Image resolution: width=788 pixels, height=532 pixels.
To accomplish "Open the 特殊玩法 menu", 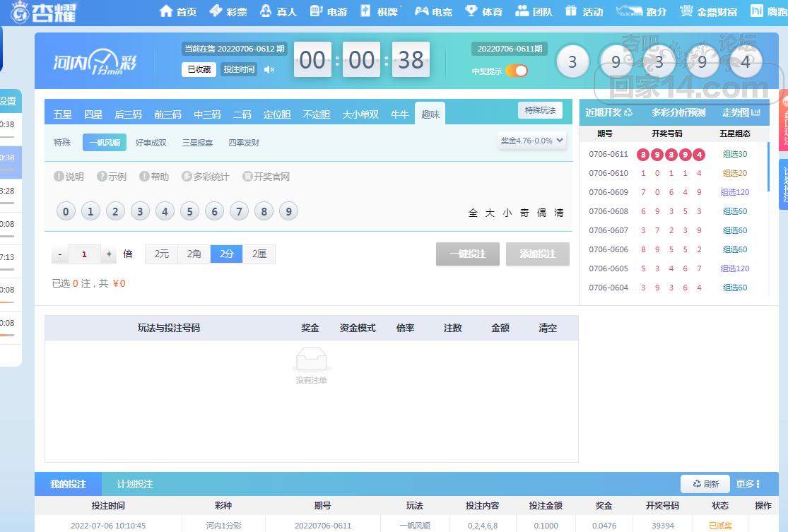I will point(540,110).
